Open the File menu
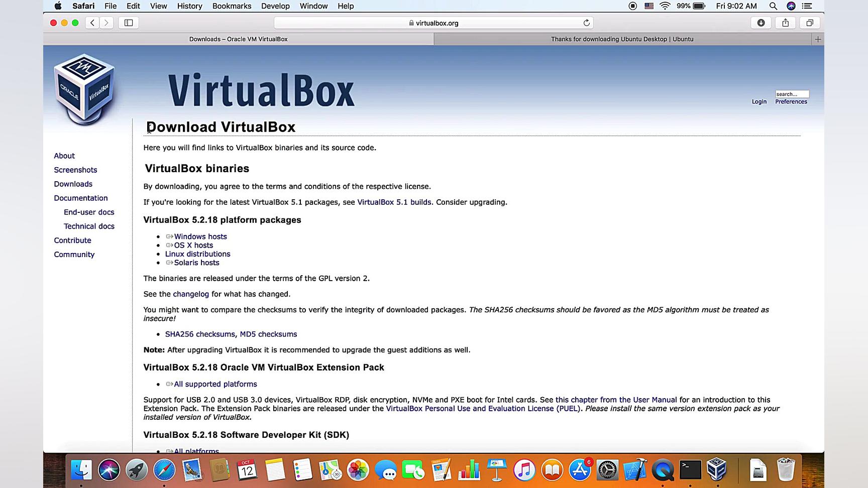The height and width of the screenshot is (488, 868). pos(111,6)
